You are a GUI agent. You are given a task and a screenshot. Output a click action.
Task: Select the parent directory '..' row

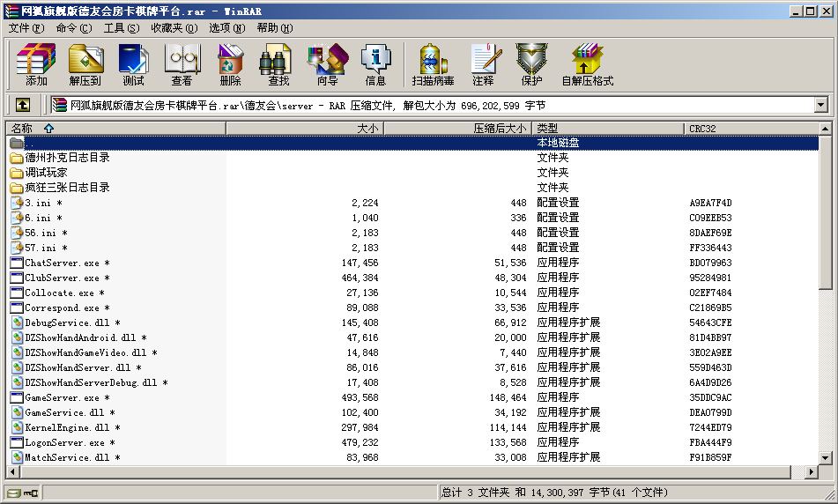[x=412, y=143]
